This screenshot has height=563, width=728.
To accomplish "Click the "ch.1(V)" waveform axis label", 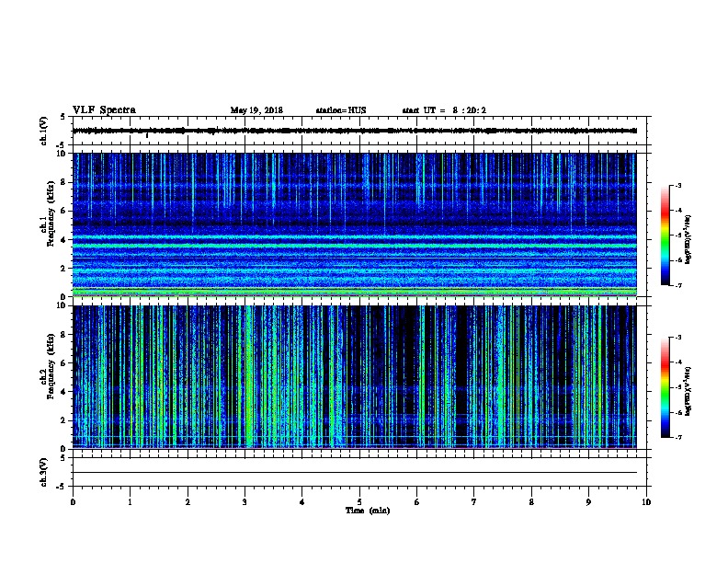I will (43, 131).
